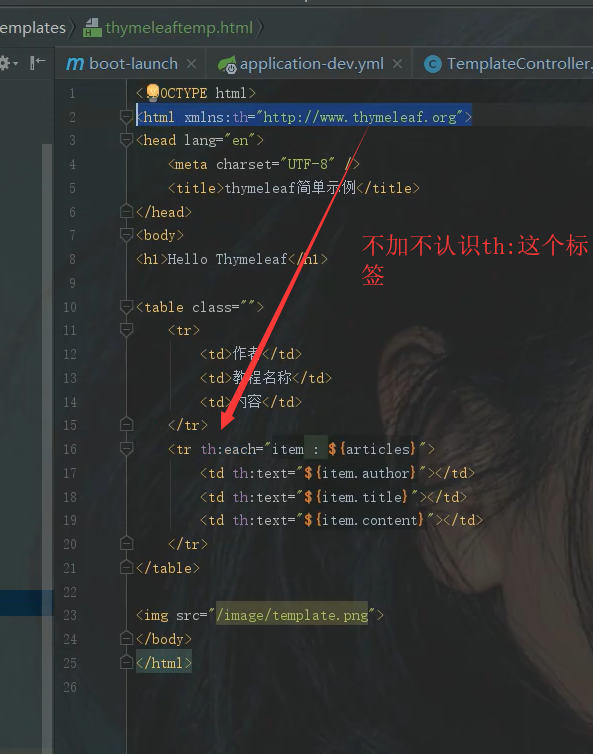Close the application-dev.yml tab

pyautogui.click(x=397, y=63)
